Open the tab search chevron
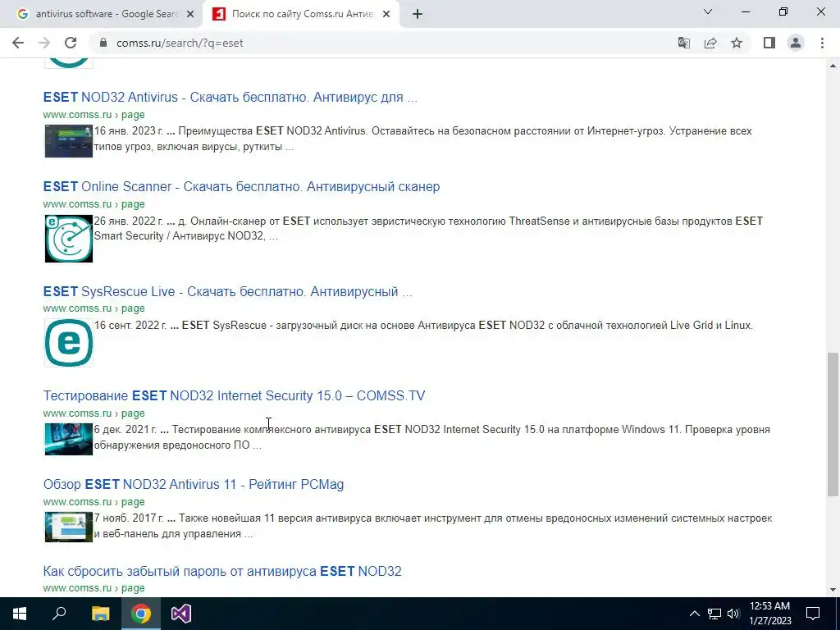This screenshot has width=840, height=630. 708,11
